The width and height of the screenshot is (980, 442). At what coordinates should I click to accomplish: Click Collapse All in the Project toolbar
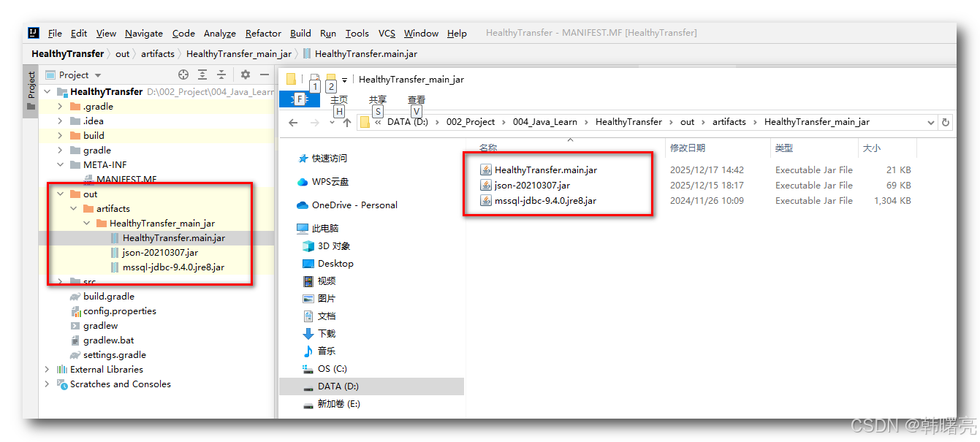[221, 75]
